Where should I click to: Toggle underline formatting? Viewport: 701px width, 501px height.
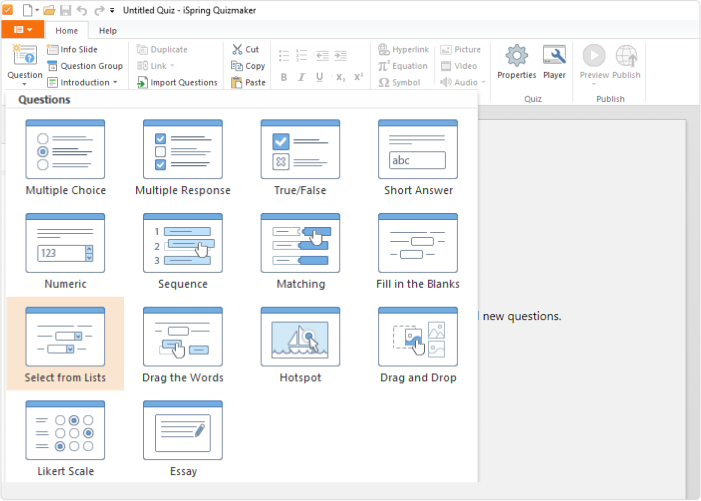[319, 77]
